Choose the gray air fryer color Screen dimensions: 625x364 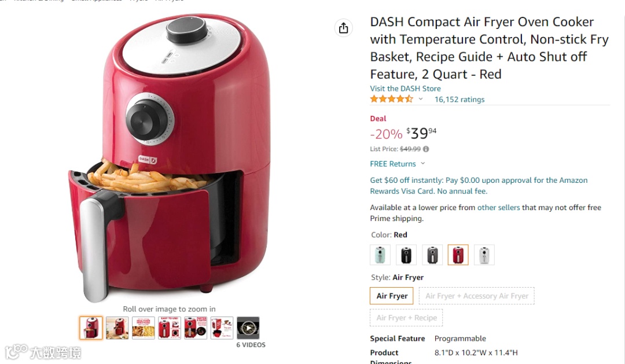tap(432, 255)
